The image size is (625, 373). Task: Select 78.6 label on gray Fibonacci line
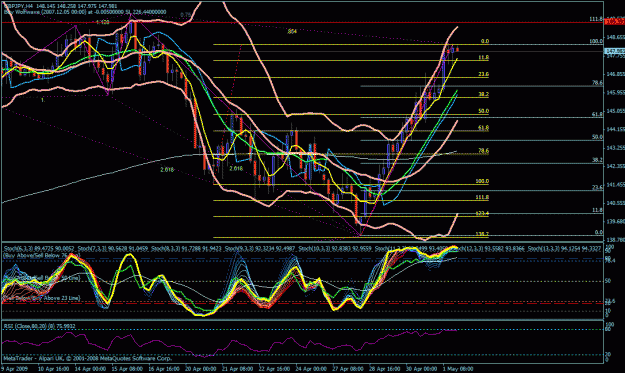tap(597, 83)
